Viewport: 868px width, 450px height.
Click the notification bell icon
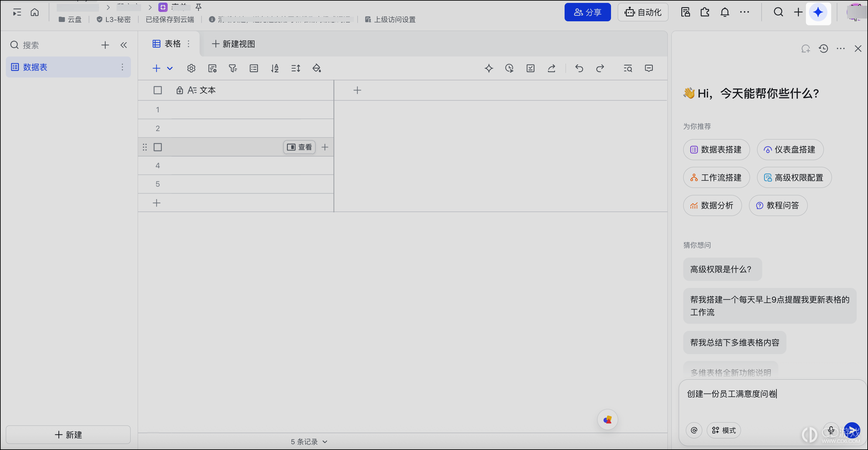(725, 13)
